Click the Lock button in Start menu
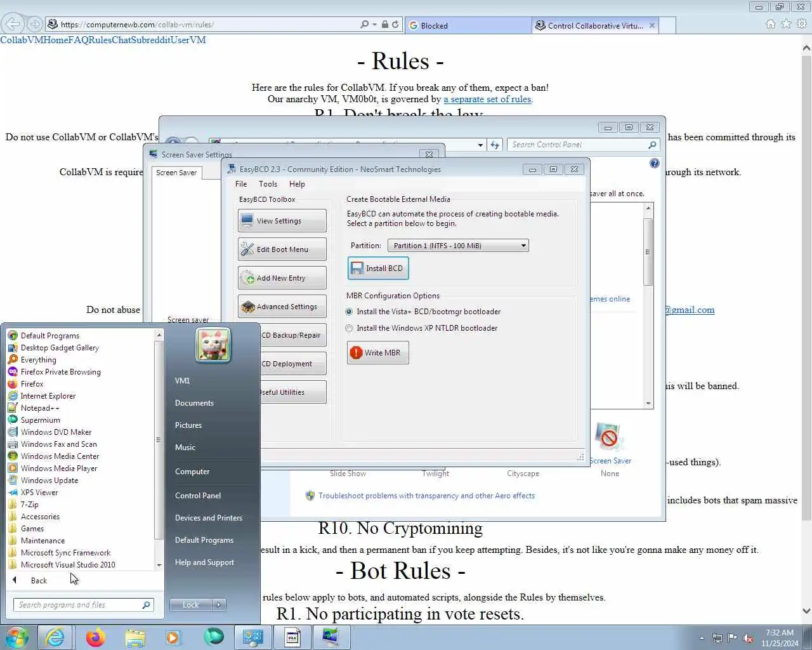This screenshot has height=650, width=812. [x=190, y=605]
